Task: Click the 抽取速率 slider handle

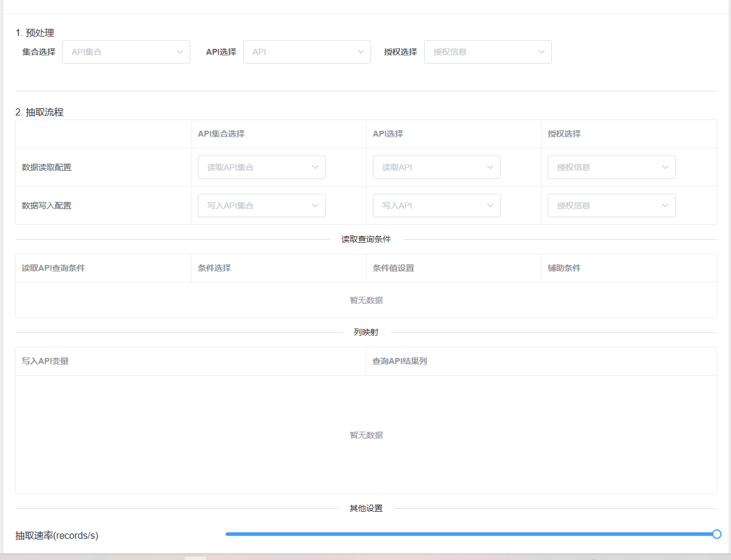Action: point(716,534)
